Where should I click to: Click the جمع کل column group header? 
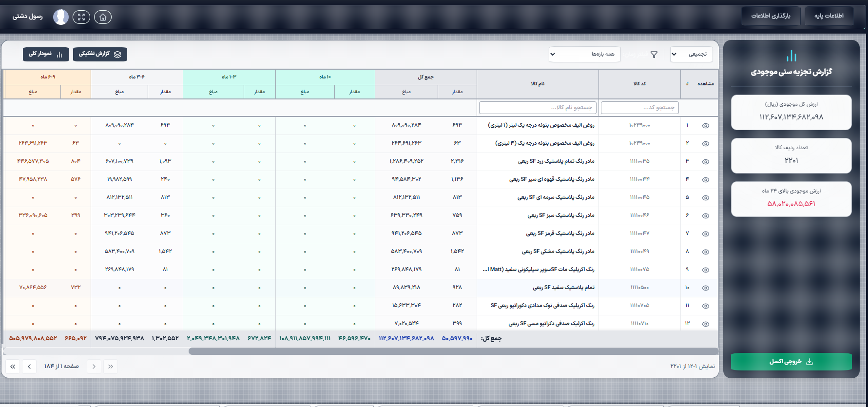425,77
